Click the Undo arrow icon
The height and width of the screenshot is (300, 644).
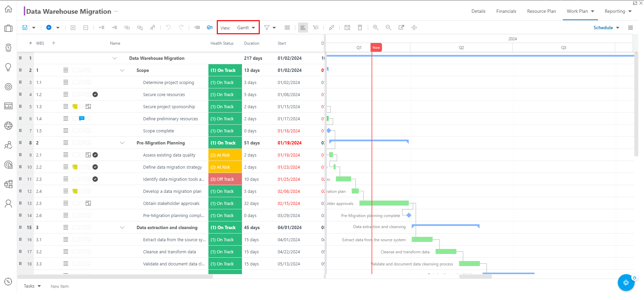pos(168,28)
